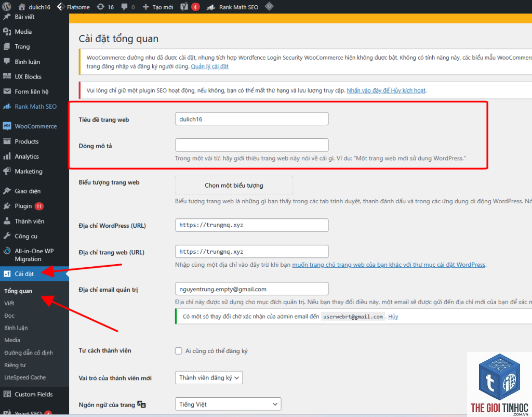532x417 pixels.
Task: Click Chọn một biểu tượng button
Action: coord(234,186)
